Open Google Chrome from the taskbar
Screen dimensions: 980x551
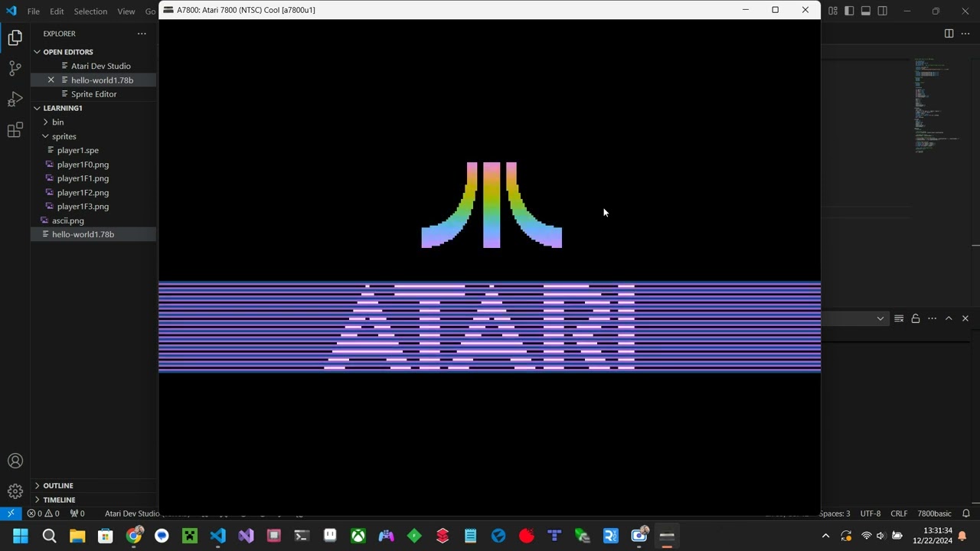pos(133,536)
